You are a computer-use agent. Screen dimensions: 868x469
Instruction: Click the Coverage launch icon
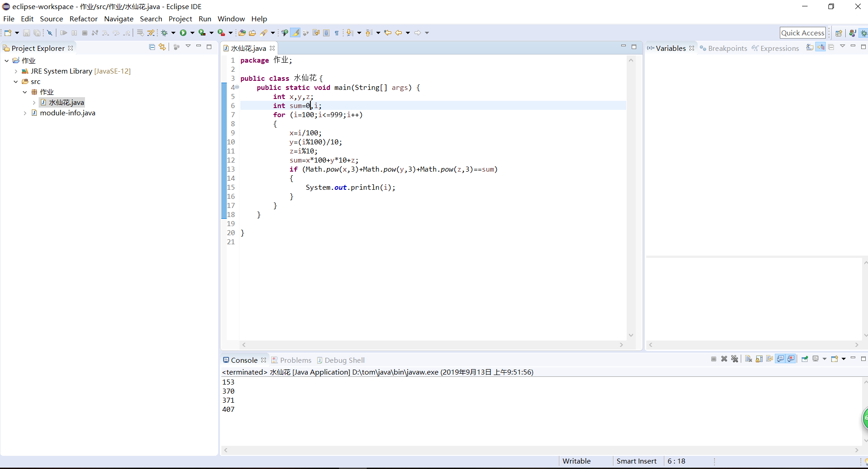[x=202, y=33]
